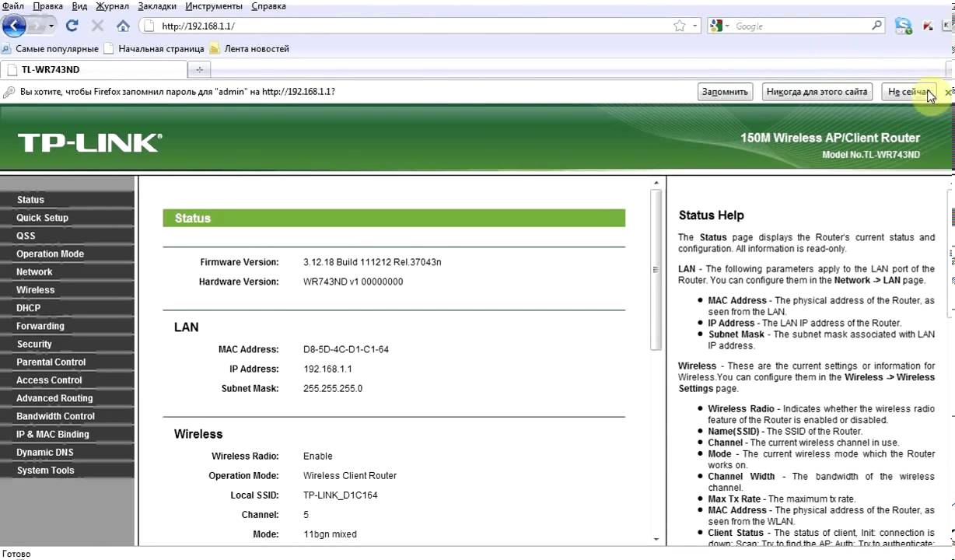Open Parental Control in the sidebar
This screenshot has width=955, height=560.
pos(67,362)
